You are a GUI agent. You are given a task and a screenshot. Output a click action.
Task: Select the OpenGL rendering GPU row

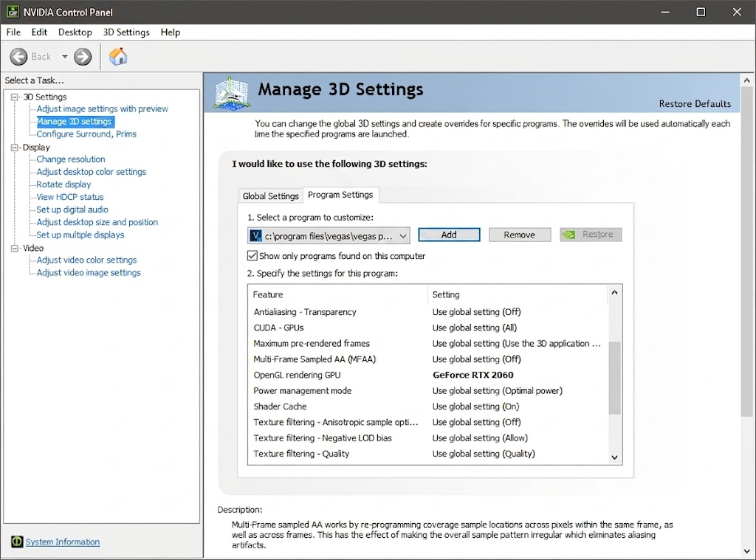427,375
